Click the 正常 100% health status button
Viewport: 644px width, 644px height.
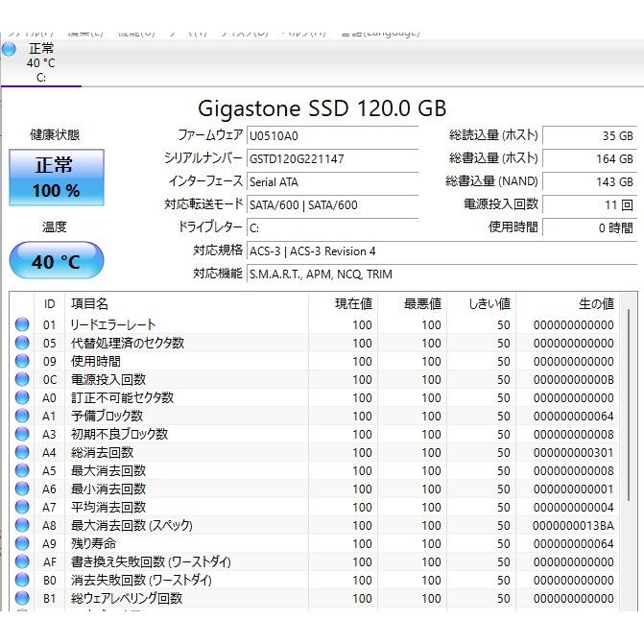coord(57,177)
